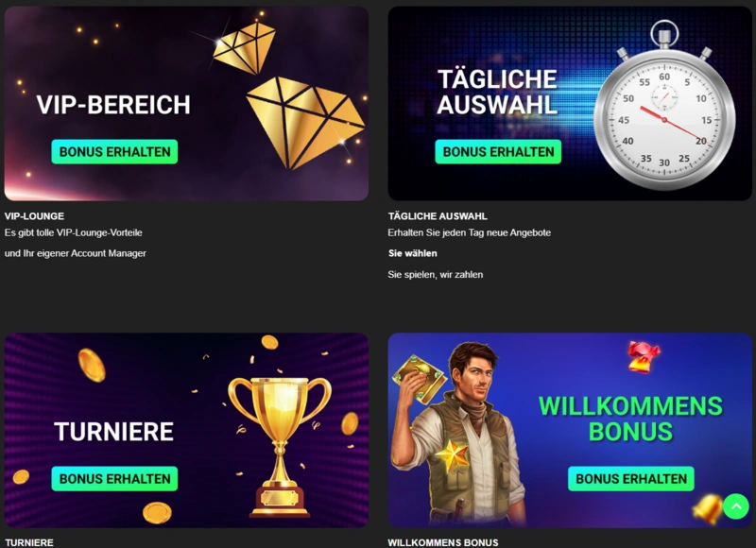The width and height of the screenshot is (756, 548).
Task: Open the TÄGLICHE AUSWAHL heading below the banner
Action: coord(438,216)
